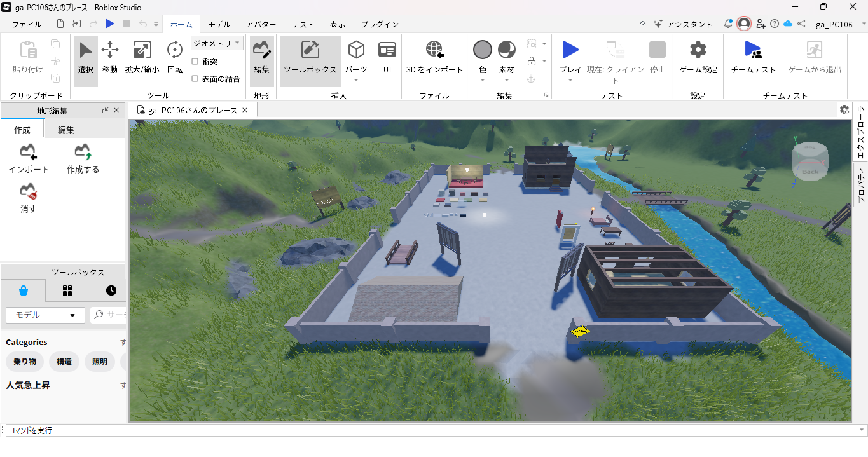
Task: Expand the quick access toolbar customize arrow
Action: coord(156,24)
